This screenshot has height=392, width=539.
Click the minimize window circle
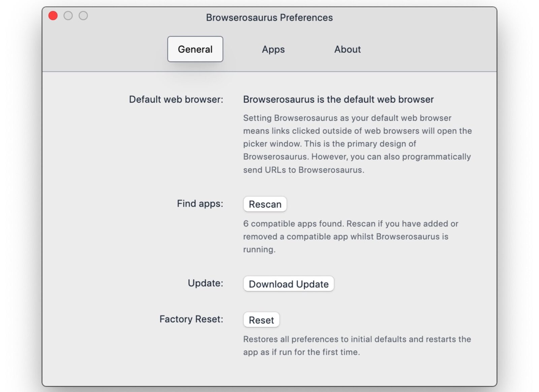tap(68, 16)
